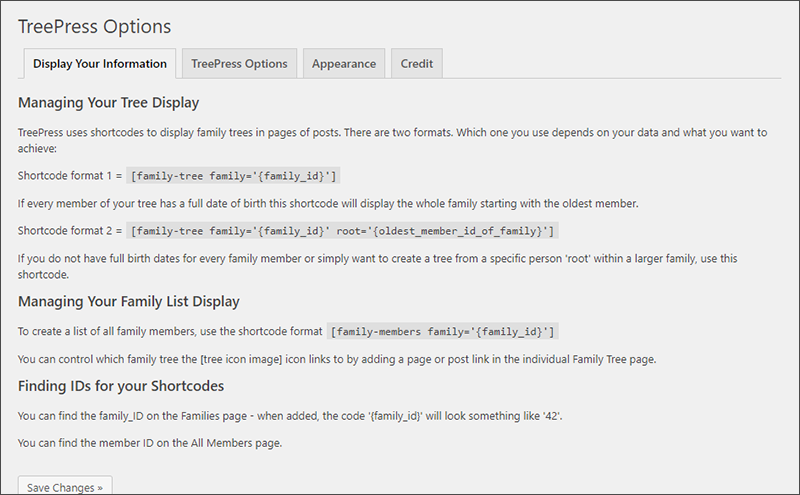Click 'To create a list of all family members' text

tap(170, 332)
